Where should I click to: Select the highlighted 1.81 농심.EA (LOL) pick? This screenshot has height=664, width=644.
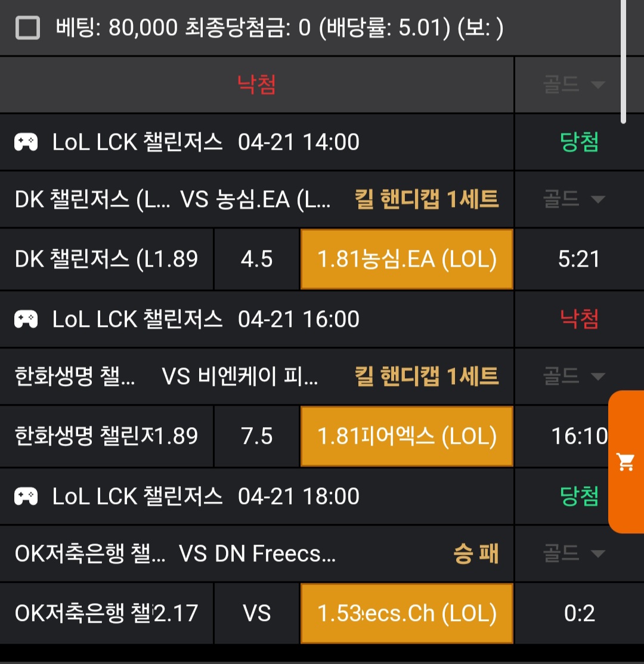(407, 260)
